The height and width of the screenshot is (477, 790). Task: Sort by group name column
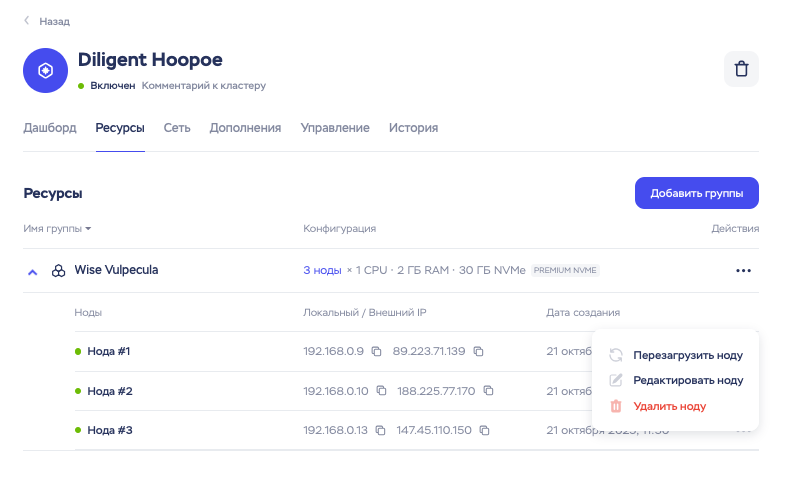tap(57, 229)
